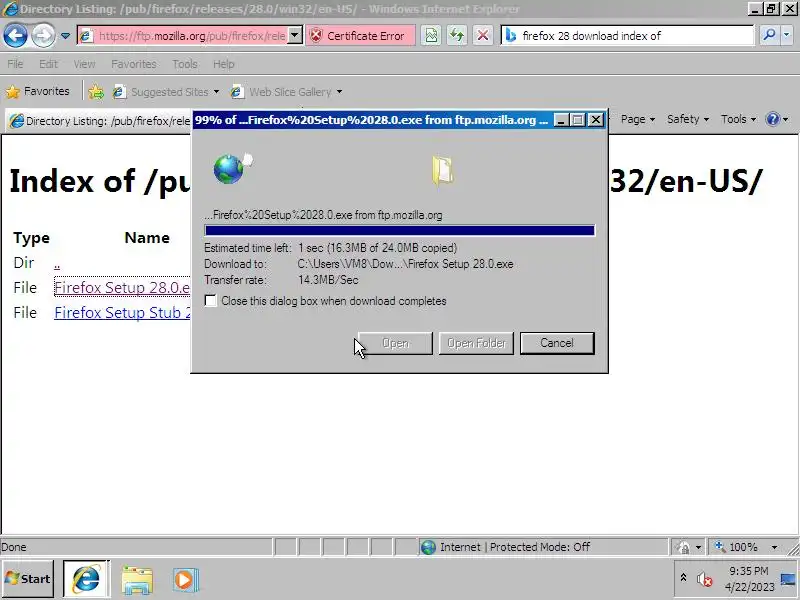
Task: Open the View menu
Action: 84,64
